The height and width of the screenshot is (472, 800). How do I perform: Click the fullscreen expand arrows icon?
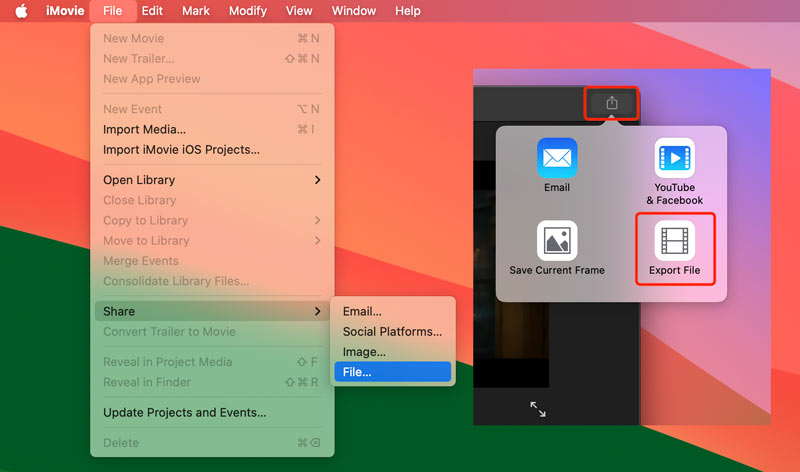538,409
